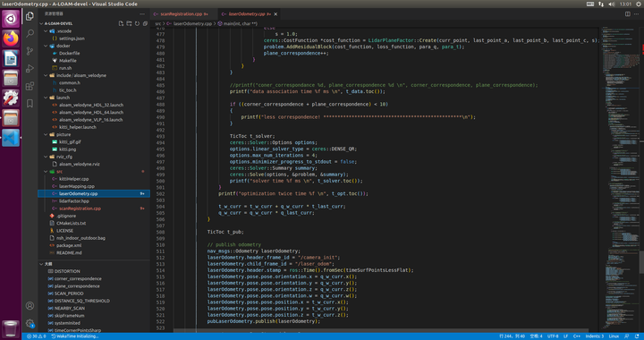The image size is (644, 340).
Task: Launch Firefox from the dock
Action: click(11, 38)
